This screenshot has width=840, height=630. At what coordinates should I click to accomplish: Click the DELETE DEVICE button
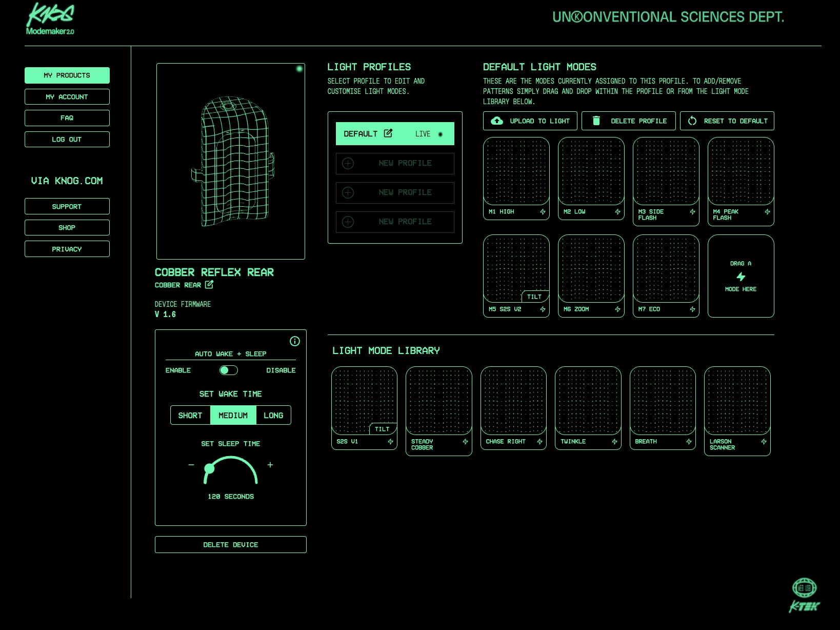point(231,545)
